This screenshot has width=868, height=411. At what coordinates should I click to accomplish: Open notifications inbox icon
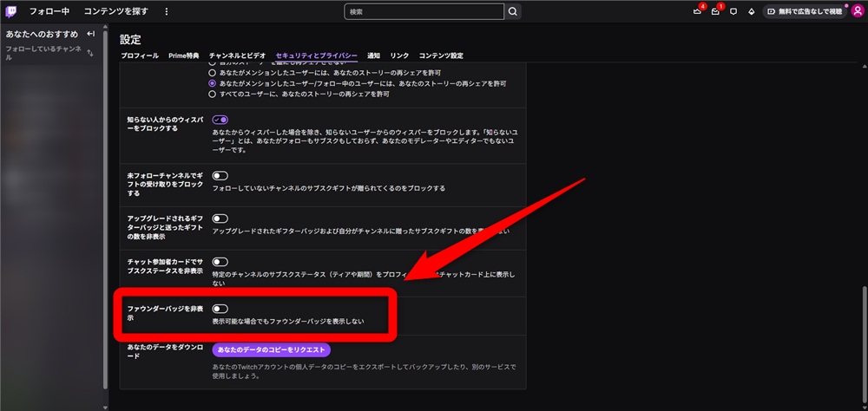click(x=715, y=11)
